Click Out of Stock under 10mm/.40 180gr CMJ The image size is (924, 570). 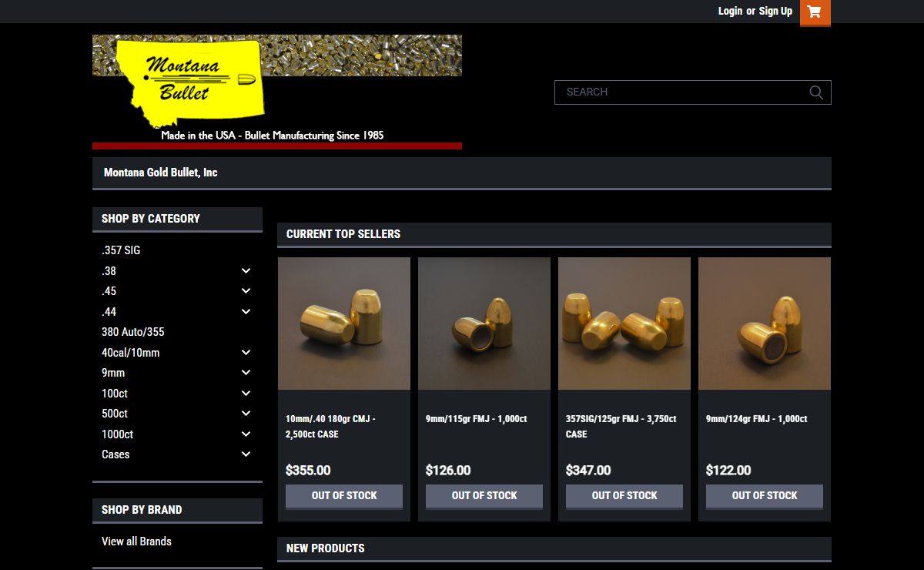(344, 496)
